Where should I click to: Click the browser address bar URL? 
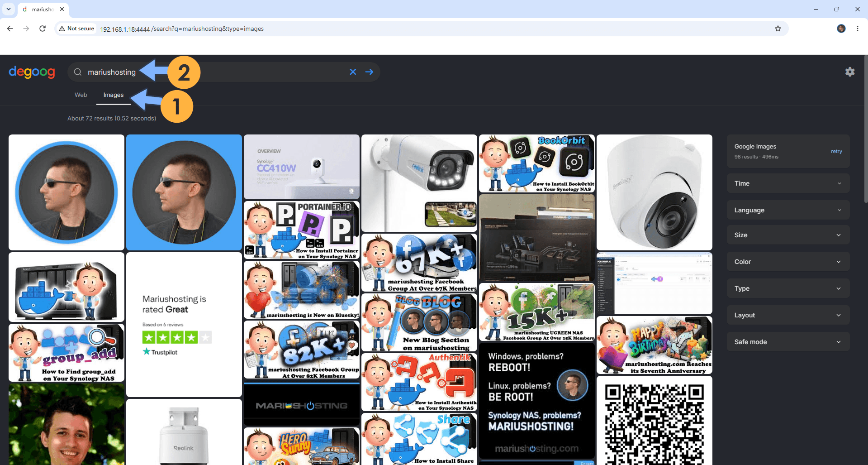pyautogui.click(x=182, y=29)
